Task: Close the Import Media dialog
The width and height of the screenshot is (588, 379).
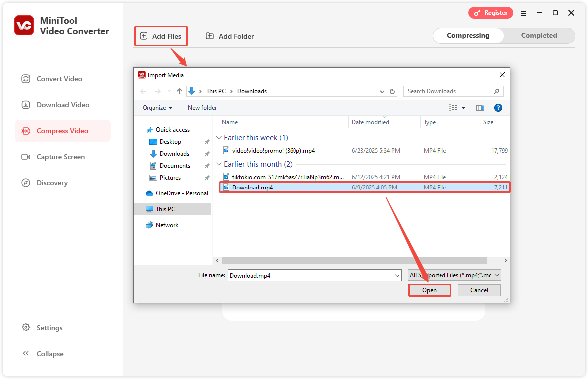Action: (x=502, y=75)
